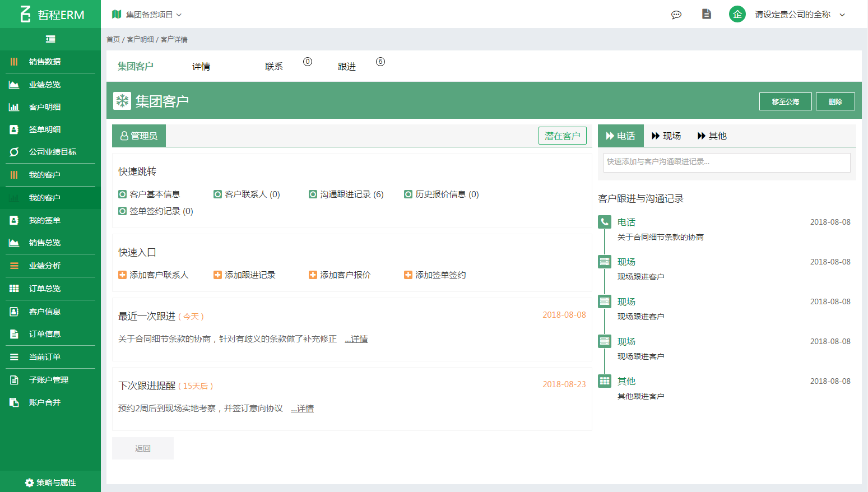
Task: Open the chat messages icon in header
Action: click(676, 15)
